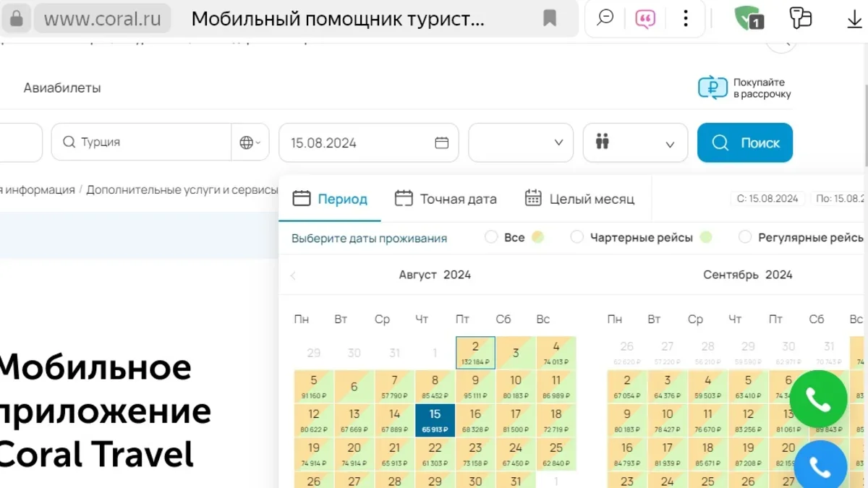This screenshot has width=868, height=488.
Task: Open the 'Авиабилеты' link
Action: pyautogui.click(x=62, y=88)
